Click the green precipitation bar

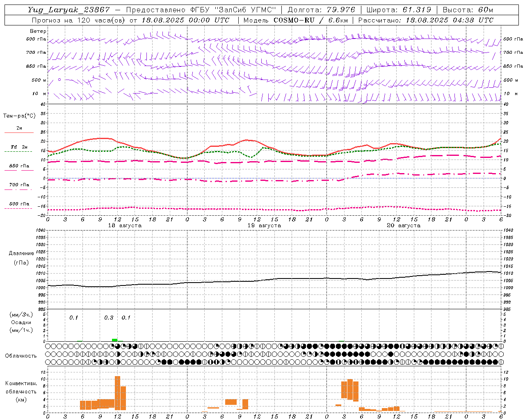click(x=114, y=340)
